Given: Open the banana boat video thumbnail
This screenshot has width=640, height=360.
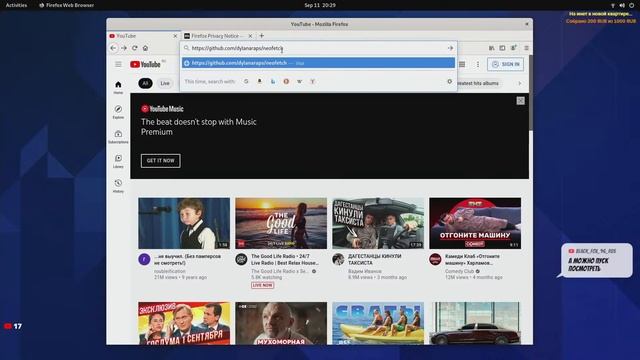Looking at the screenshot, I should [x=378, y=323].
